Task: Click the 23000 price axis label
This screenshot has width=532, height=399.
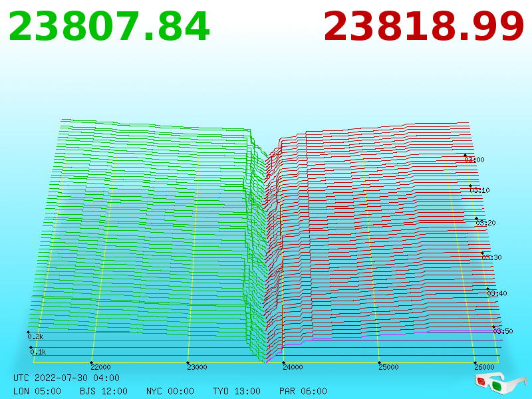Action: coord(197,367)
